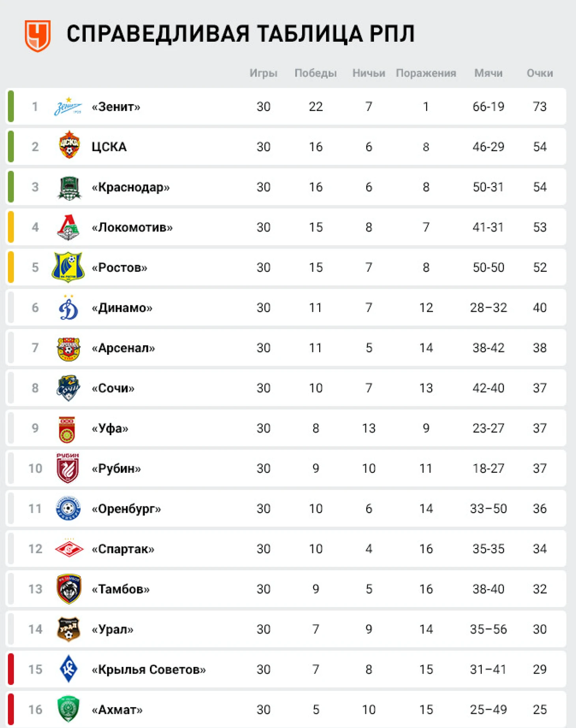
Task: Click the Очки column header
Action: 540,73
